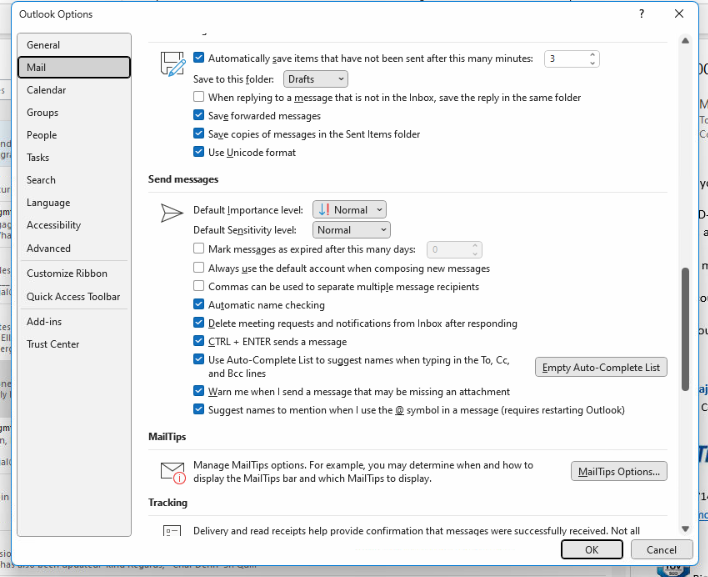This screenshot has width=708, height=577.
Task: Uncheck Suggest names to mention with @ symbol
Action: click(199, 409)
